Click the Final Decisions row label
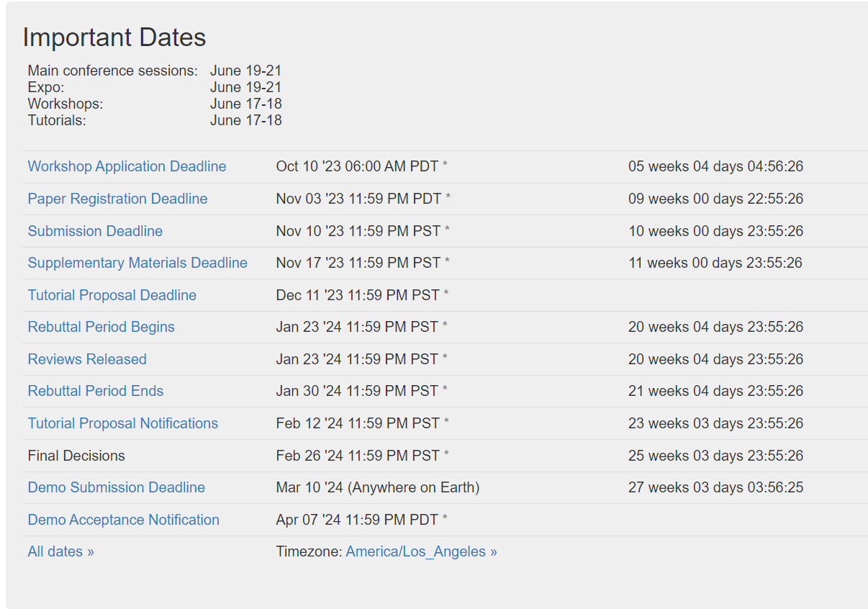The height and width of the screenshot is (609, 868). coord(76,456)
